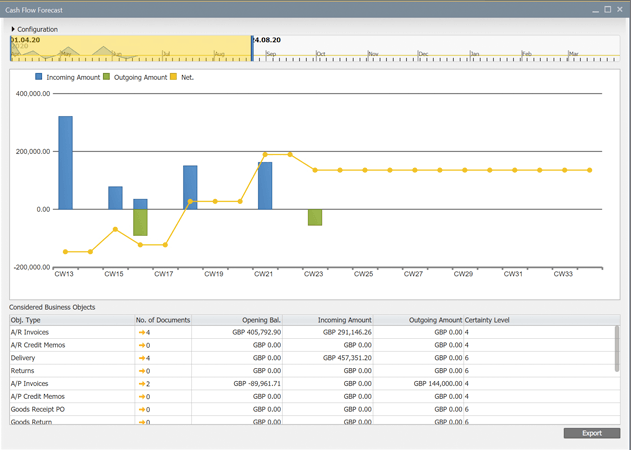Screen dimensions: 631x450
Task: Click the yellow selected range in timeline
Action: click(x=131, y=48)
